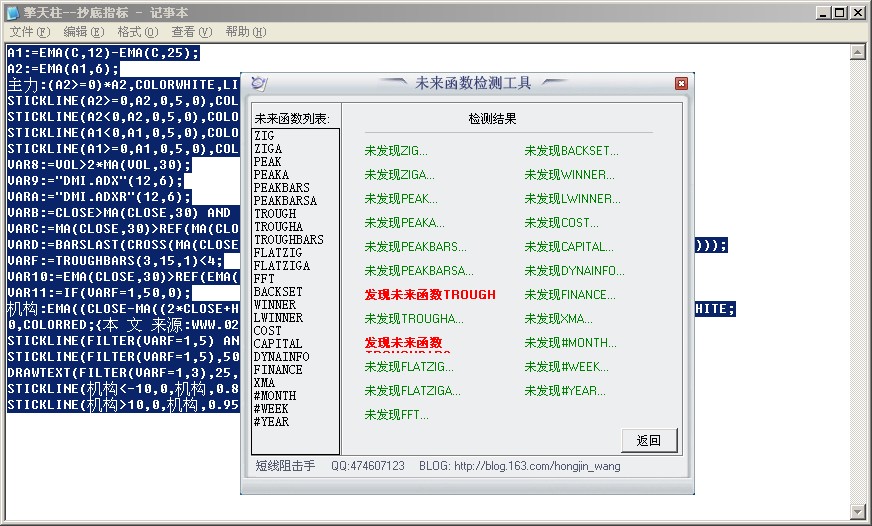Close the Notepad window
This screenshot has width=872, height=526.
(x=858, y=12)
